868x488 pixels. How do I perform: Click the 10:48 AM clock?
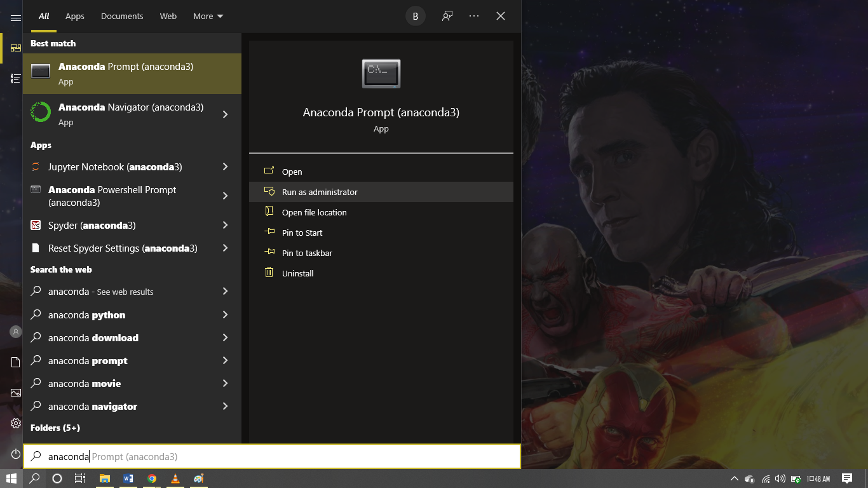[x=818, y=478]
